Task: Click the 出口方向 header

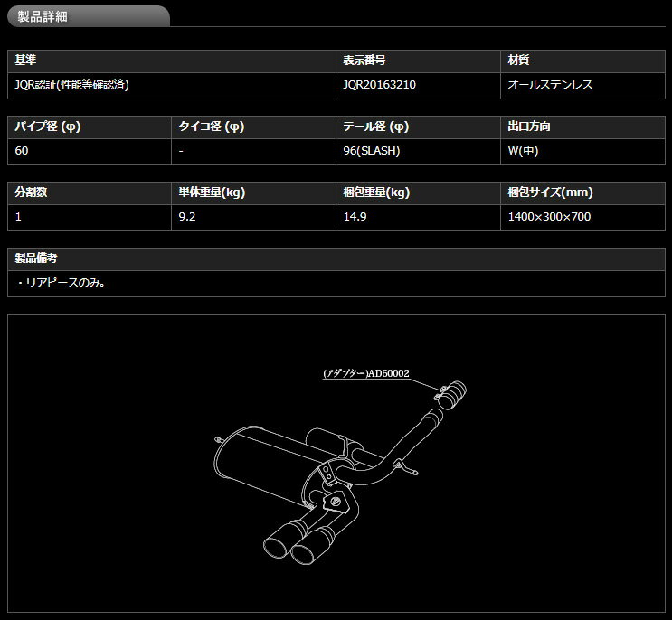Action: [529, 127]
